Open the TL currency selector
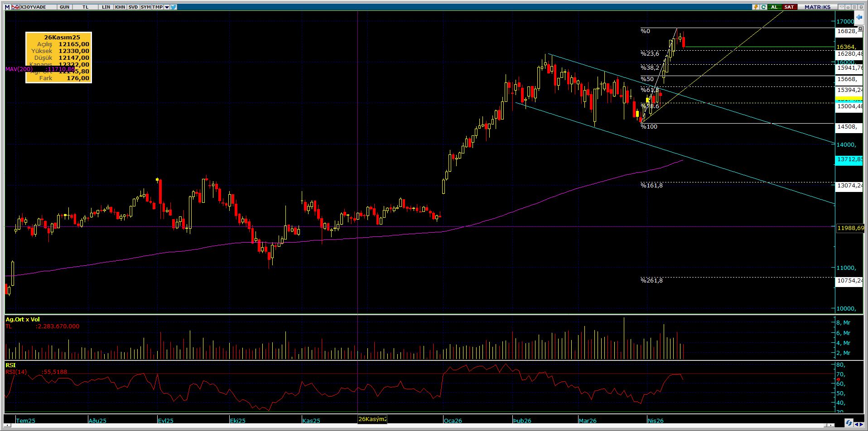Viewport: 868px width, 431px height. (85, 7)
